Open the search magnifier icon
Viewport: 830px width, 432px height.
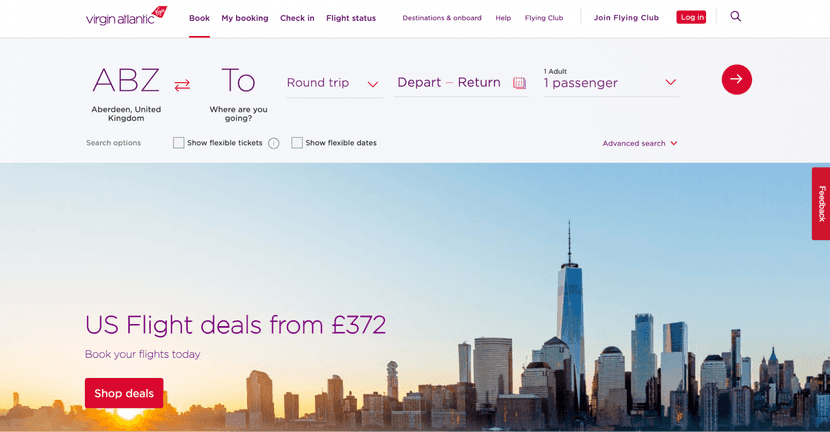[x=736, y=16]
